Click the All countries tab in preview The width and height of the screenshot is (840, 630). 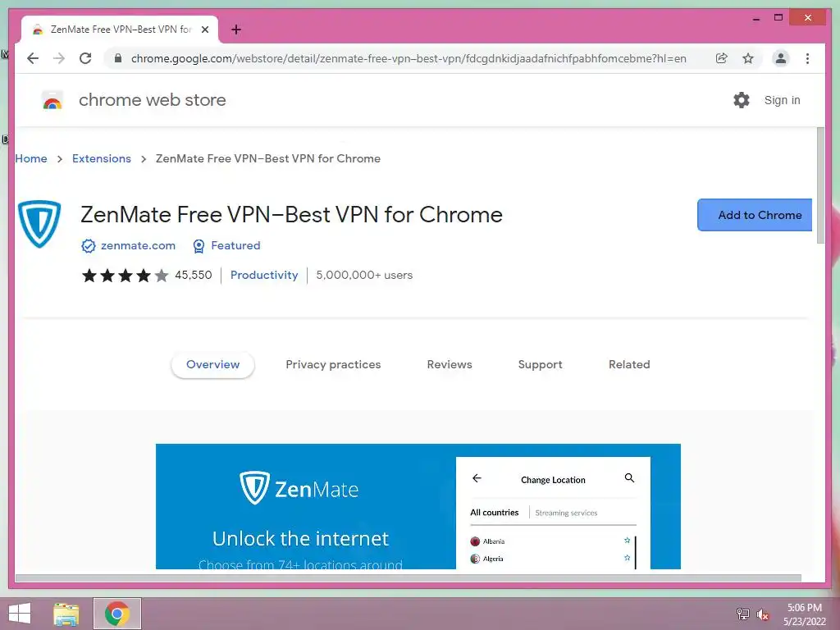[x=495, y=513]
